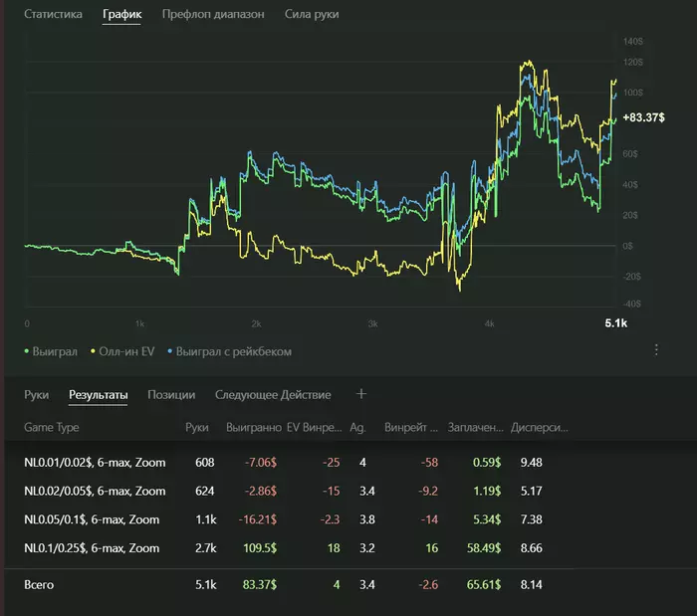Screen dimensions: 697x616
Task: Click the Заплачен column header
Action: [x=476, y=428]
